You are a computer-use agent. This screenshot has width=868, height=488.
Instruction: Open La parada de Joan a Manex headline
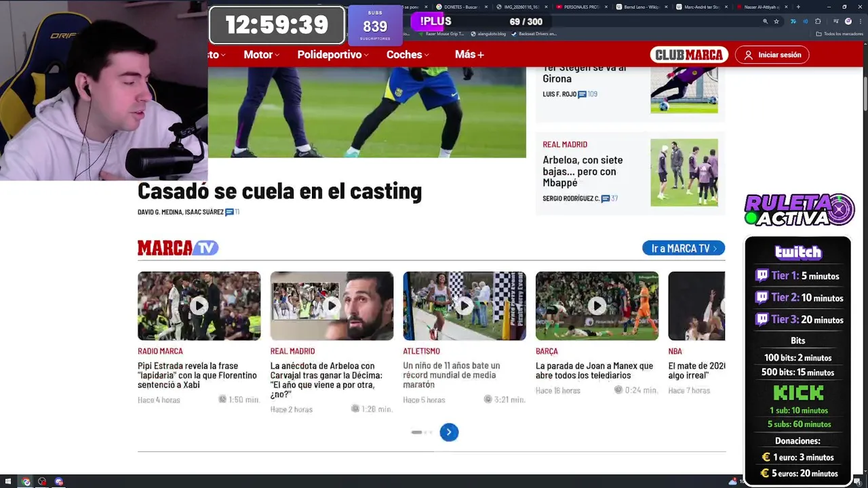click(594, 371)
